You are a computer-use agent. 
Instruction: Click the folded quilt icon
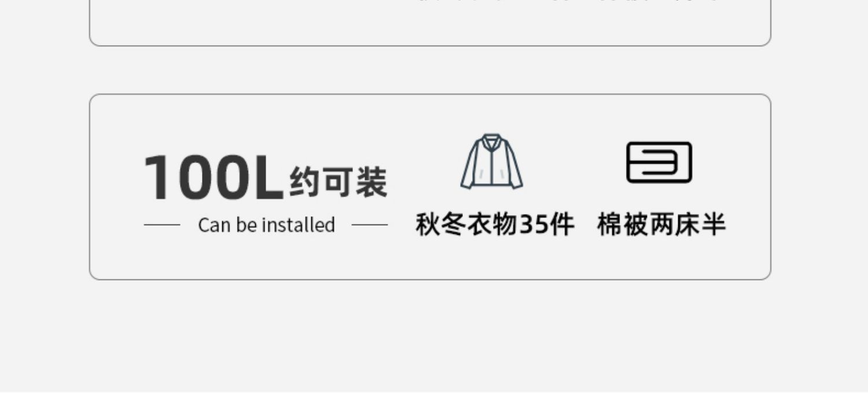click(659, 162)
